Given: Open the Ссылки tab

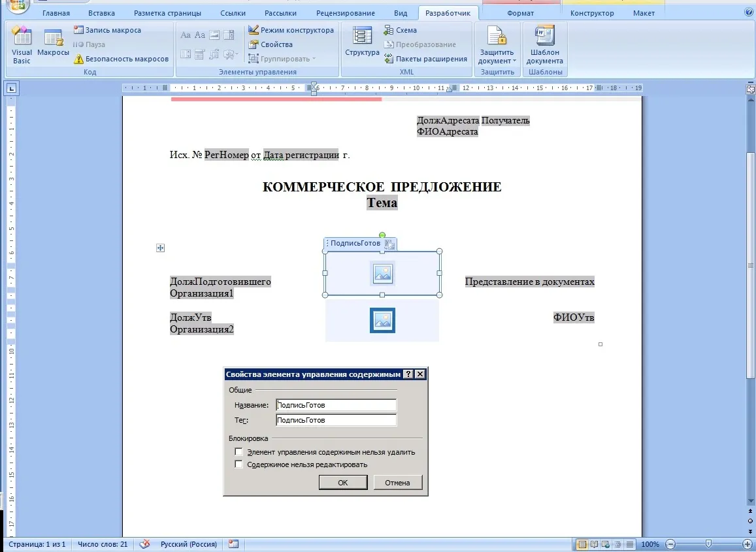Looking at the screenshot, I should click(x=233, y=13).
